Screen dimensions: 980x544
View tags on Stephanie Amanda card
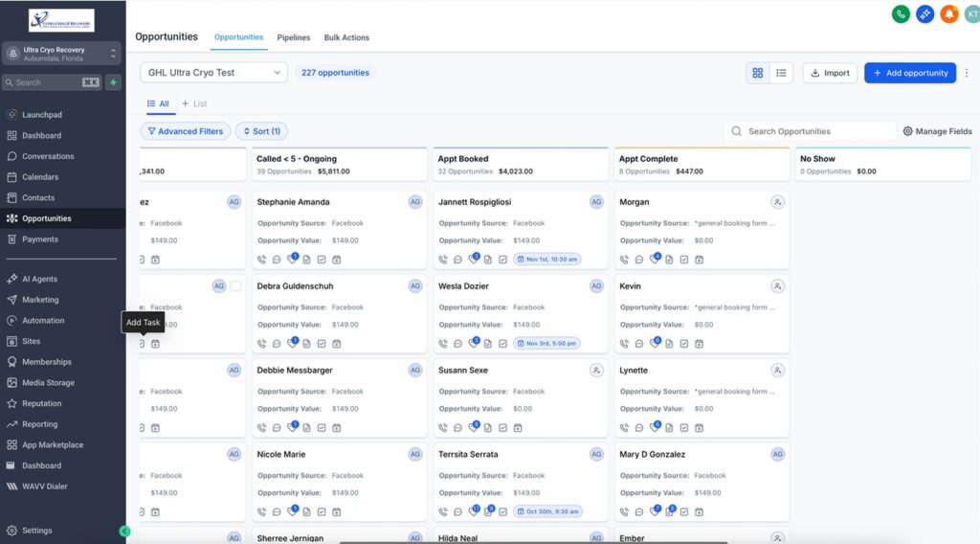(292, 259)
